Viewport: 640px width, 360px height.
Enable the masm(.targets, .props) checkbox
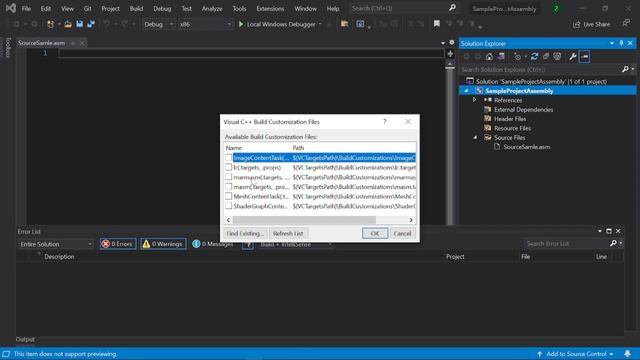pos(229,187)
